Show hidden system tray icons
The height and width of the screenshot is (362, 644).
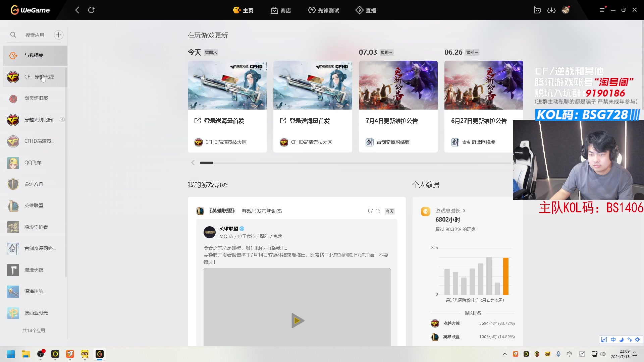[505, 354]
